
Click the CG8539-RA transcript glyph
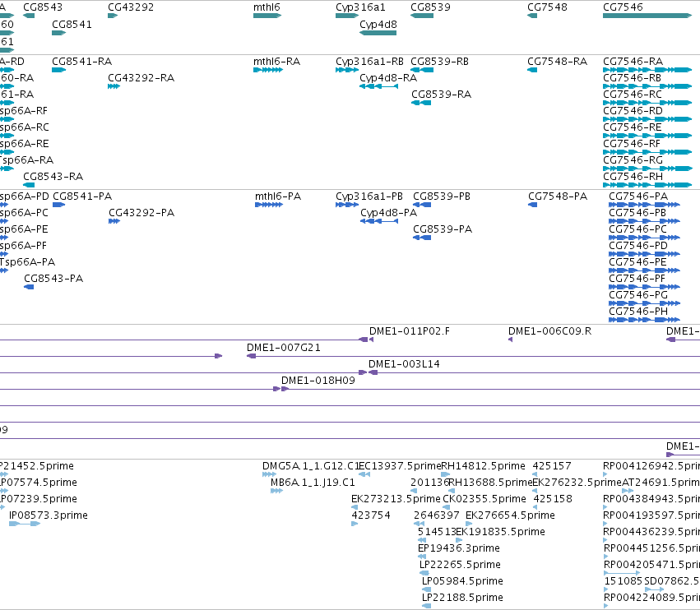421,103
